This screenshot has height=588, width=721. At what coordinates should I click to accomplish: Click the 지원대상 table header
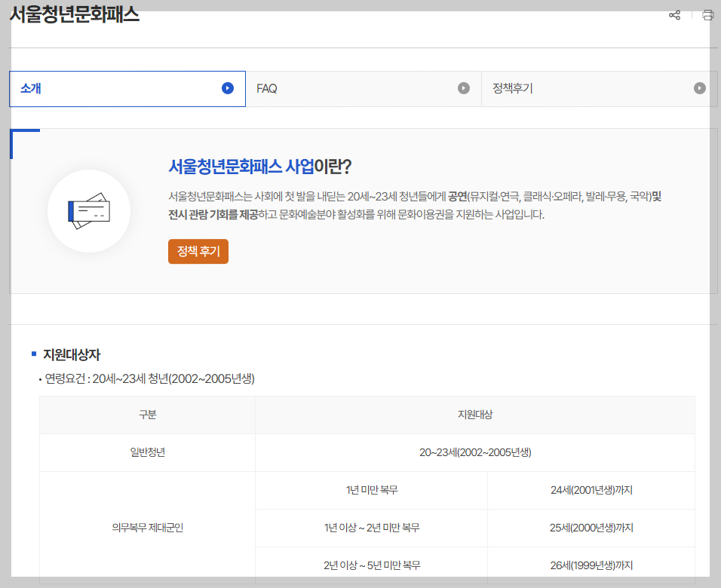click(475, 415)
